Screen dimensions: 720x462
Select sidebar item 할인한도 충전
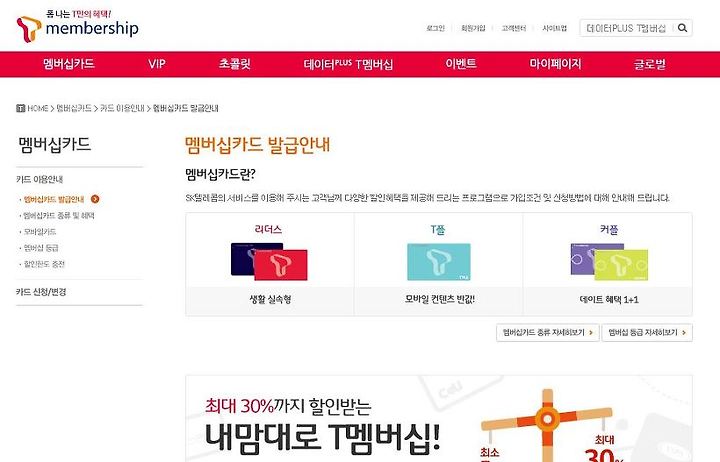44,264
